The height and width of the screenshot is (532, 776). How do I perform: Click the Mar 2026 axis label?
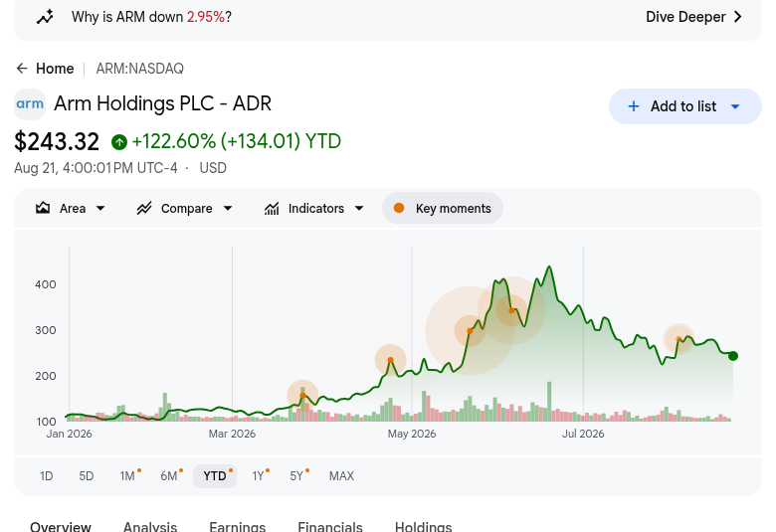tap(232, 434)
